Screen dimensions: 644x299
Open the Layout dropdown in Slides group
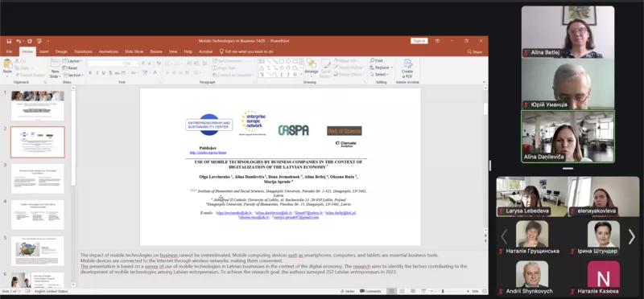pos(72,61)
